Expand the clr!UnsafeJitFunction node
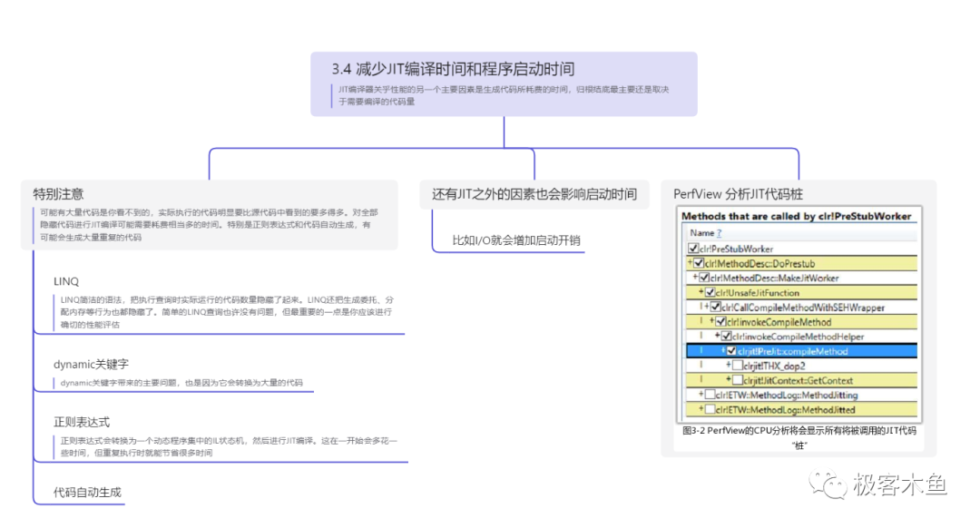Viewport: 980px width, 528px height. click(701, 292)
